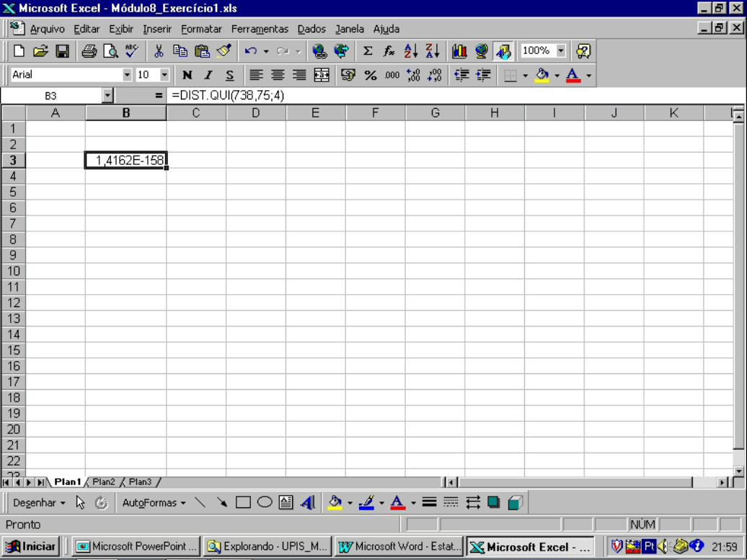Apply the yellow fill color bucket
This screenshot has width=747, height=560.
tap(542, 75)
